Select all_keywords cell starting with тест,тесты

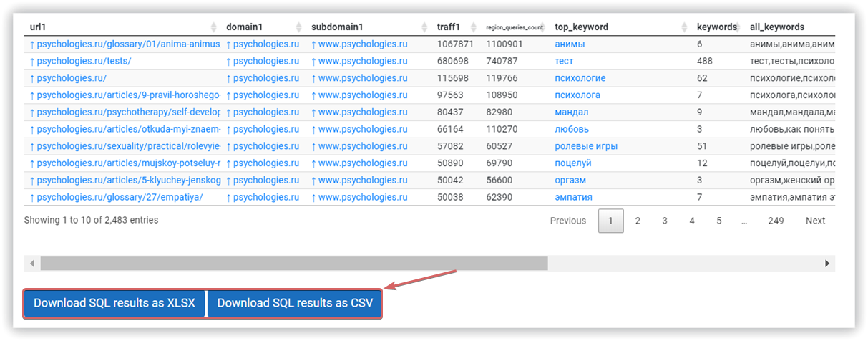pos(792,61)
